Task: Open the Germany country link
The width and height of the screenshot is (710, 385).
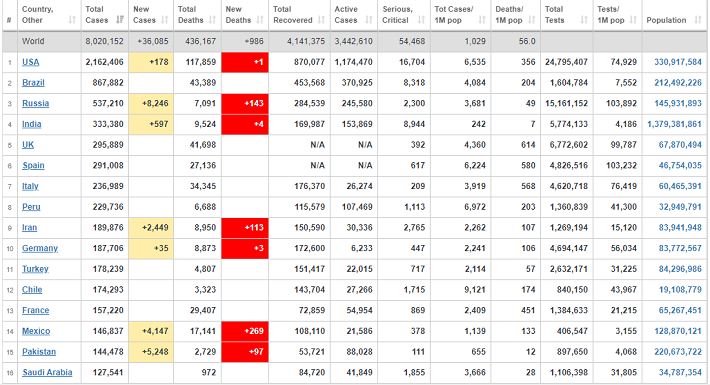Action: (x=40, y=248)
